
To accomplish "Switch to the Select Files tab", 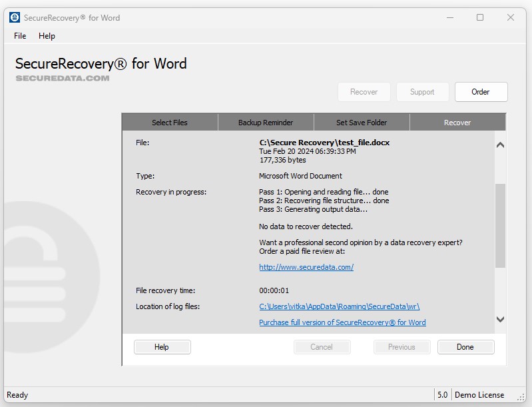I will pyautogui.click(x=170, y=123).
